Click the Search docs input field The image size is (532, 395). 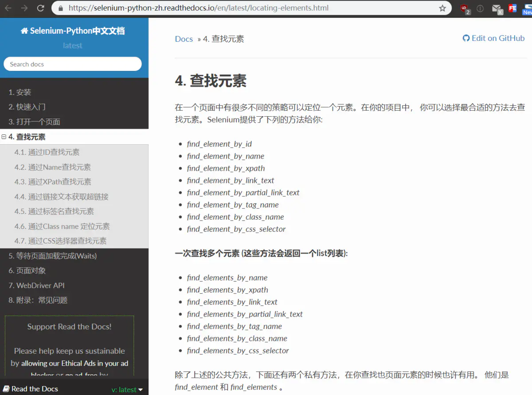click(x=73, y=64)
